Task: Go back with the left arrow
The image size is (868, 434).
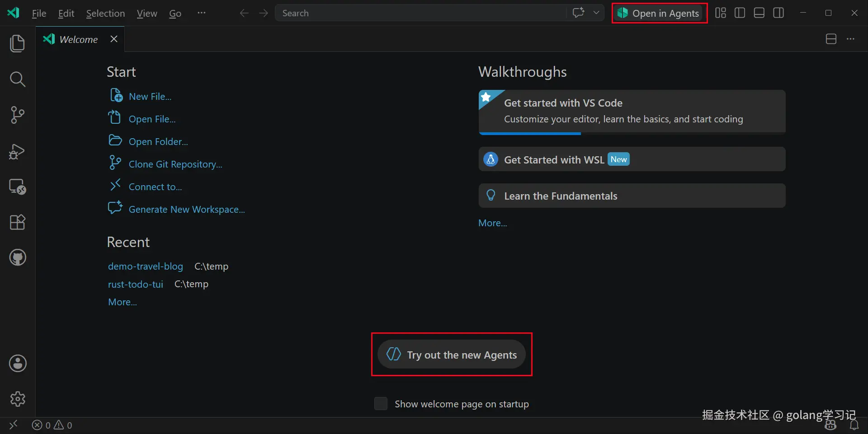Action: [244, 13]
